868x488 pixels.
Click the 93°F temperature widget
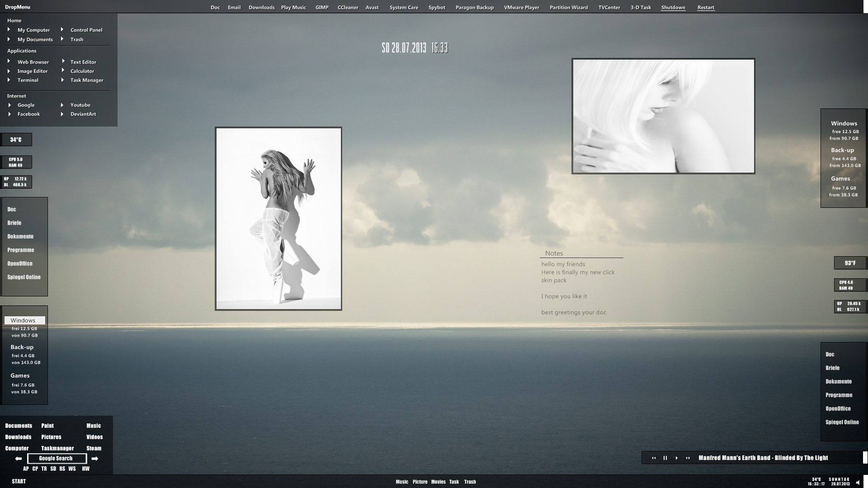850,263
